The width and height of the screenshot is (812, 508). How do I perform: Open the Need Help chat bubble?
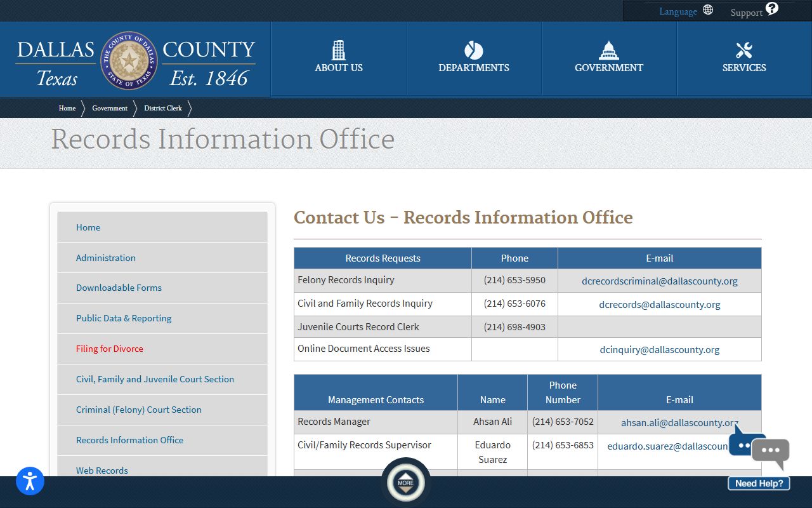(759, 457)
